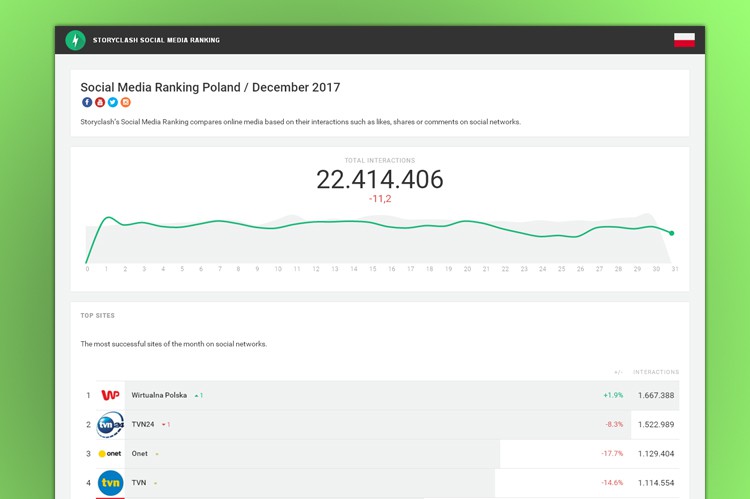
Task: Click the Storyclash green lightning logo
Action: pos(75,40)
